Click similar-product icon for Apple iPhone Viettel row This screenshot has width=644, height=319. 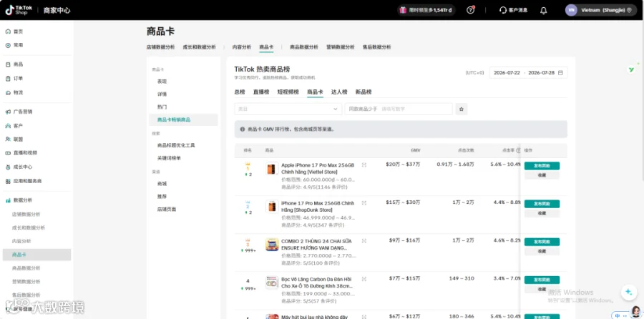(x=364, y=165)
